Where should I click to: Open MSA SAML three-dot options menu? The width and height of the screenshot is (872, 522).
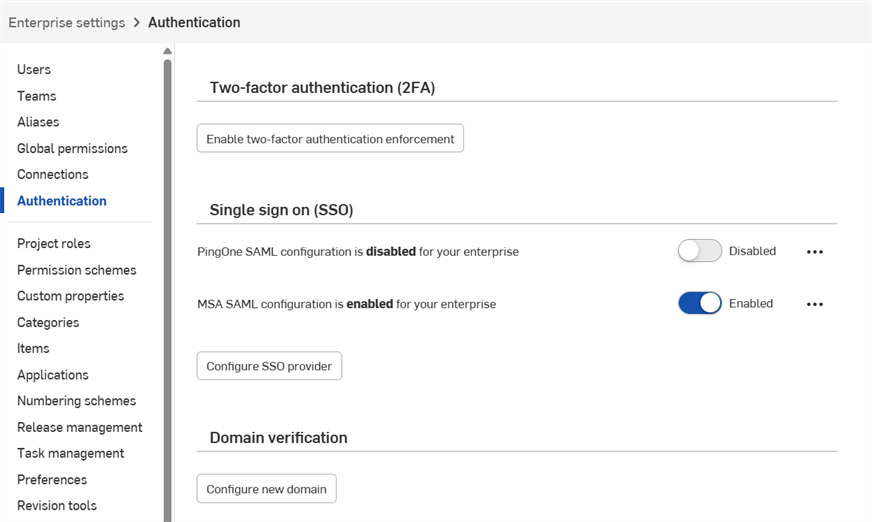coord(814,304)
